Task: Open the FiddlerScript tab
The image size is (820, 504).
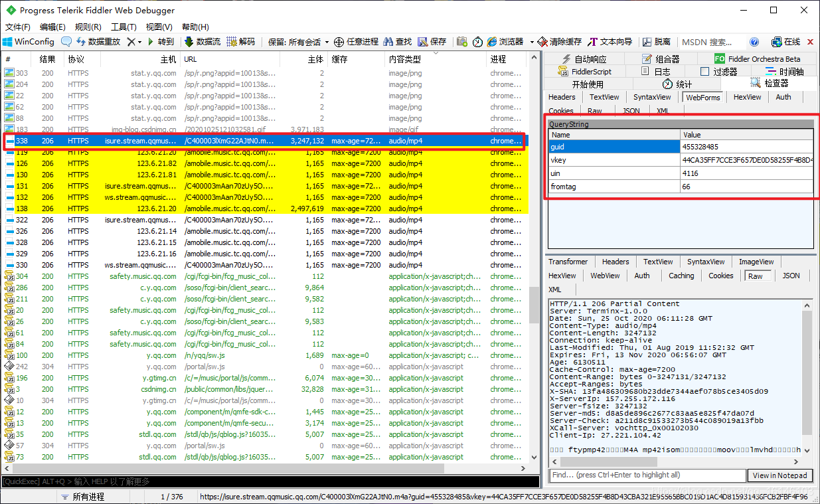Action: click(x=584, y=72)
